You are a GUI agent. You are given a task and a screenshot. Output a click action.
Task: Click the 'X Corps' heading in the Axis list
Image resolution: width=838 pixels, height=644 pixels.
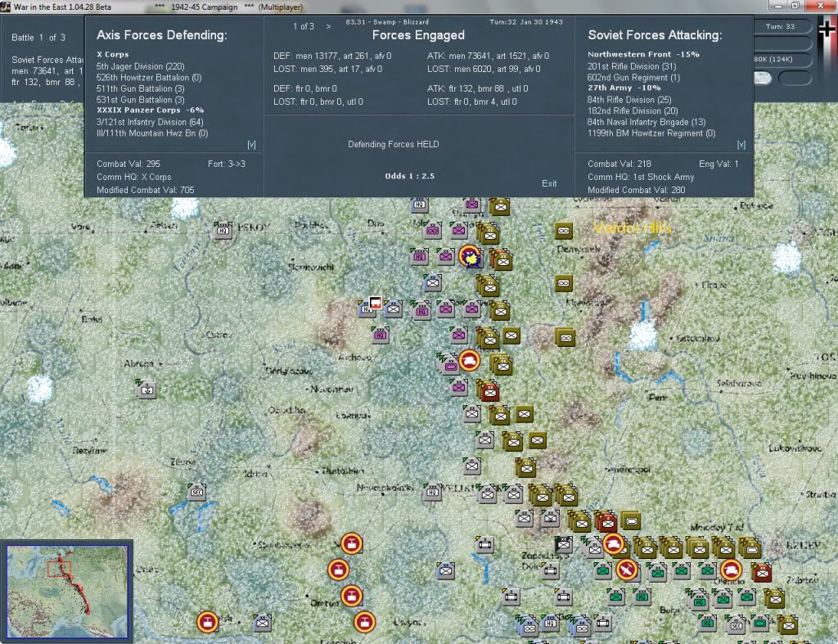tap(113, 55)
